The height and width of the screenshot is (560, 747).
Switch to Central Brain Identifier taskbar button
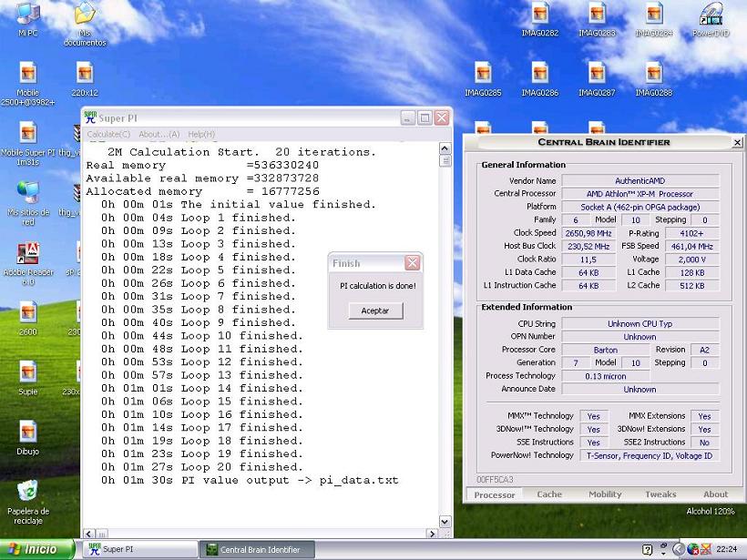[x=257, y=549]
